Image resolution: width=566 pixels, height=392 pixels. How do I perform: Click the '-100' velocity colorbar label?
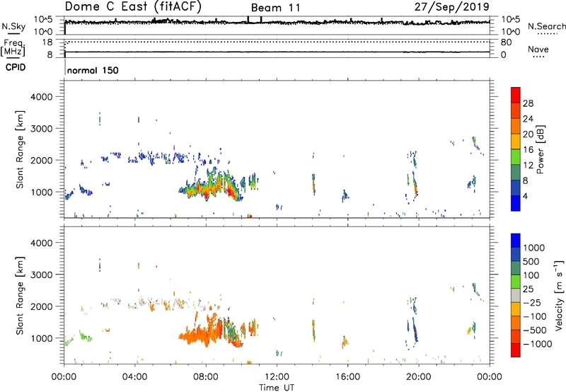click(x=535, y=316)
